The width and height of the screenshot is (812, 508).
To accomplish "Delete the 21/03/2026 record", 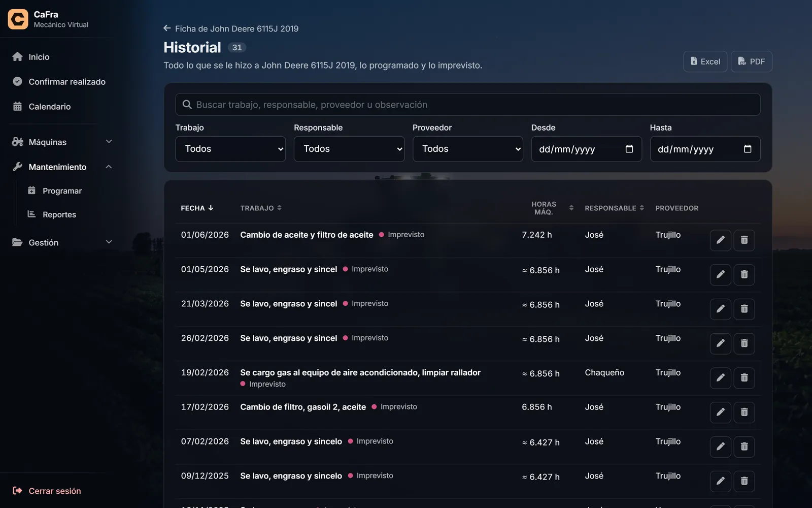I will 744,309.
